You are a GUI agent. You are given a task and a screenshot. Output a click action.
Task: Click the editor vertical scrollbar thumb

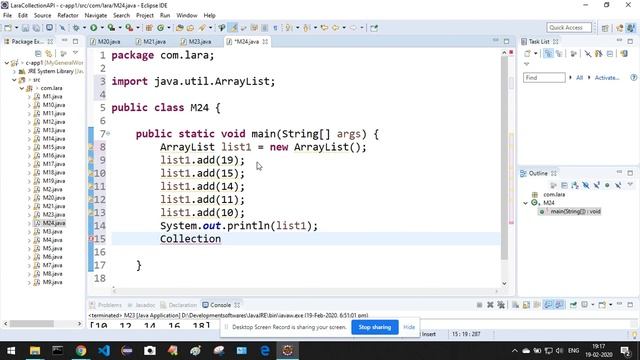(504, 159)
